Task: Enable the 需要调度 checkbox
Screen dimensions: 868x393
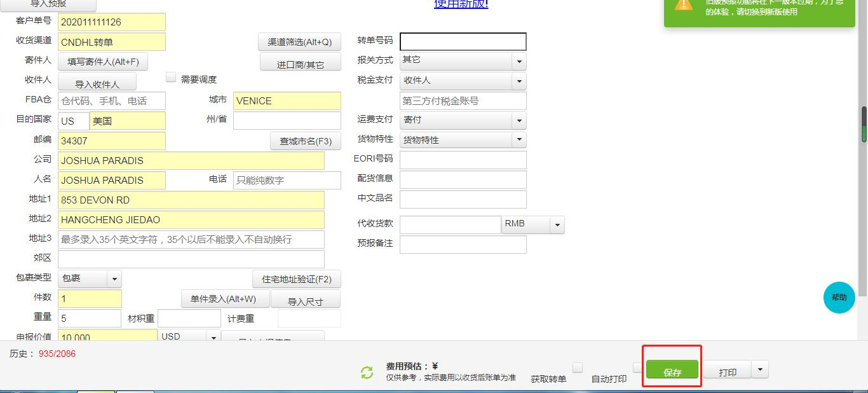Action: pyautogui.click(x=171, y=77)
